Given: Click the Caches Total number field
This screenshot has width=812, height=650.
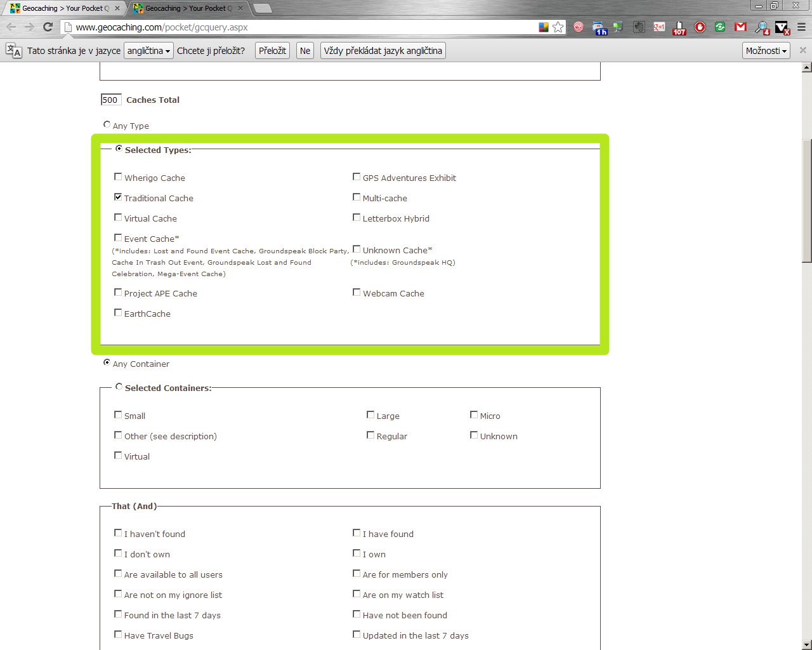Looking at the screenshot, I should tap(110, 100).
